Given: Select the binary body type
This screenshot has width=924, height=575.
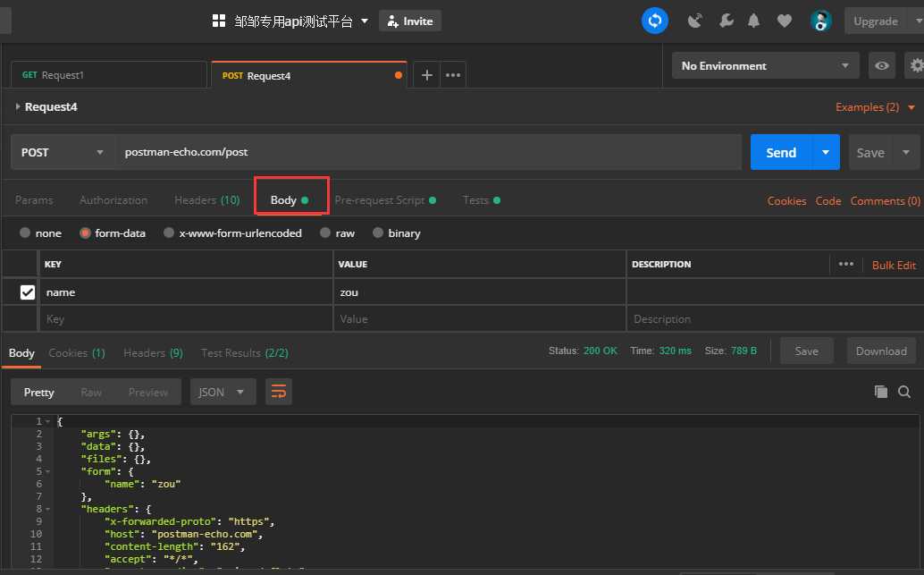Looking at the screenshot, I should 378,233.
